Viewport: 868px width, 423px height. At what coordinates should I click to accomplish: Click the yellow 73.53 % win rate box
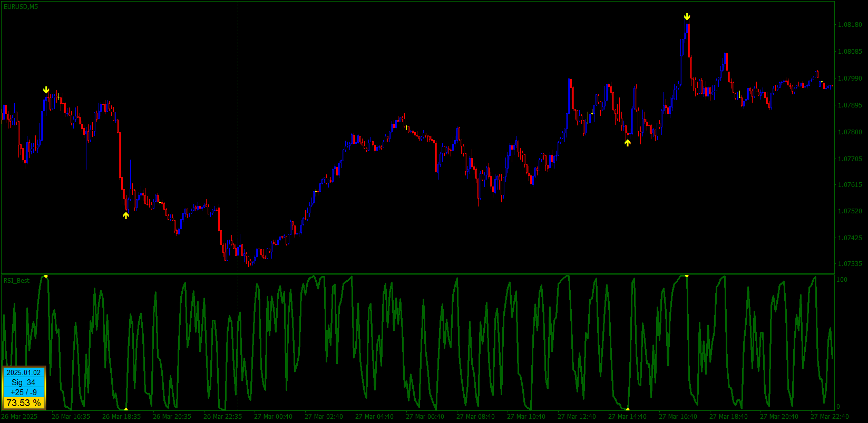[24, 403]
